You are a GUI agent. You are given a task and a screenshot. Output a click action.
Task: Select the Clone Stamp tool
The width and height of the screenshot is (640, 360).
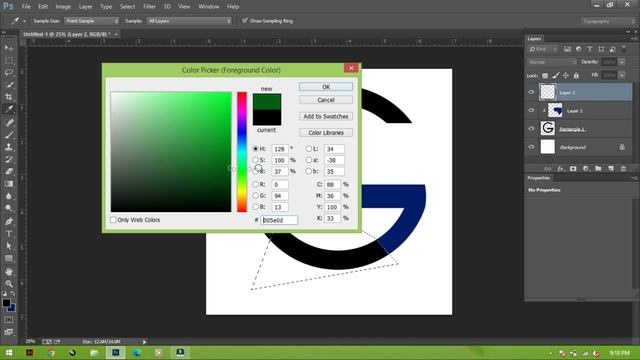9,147
